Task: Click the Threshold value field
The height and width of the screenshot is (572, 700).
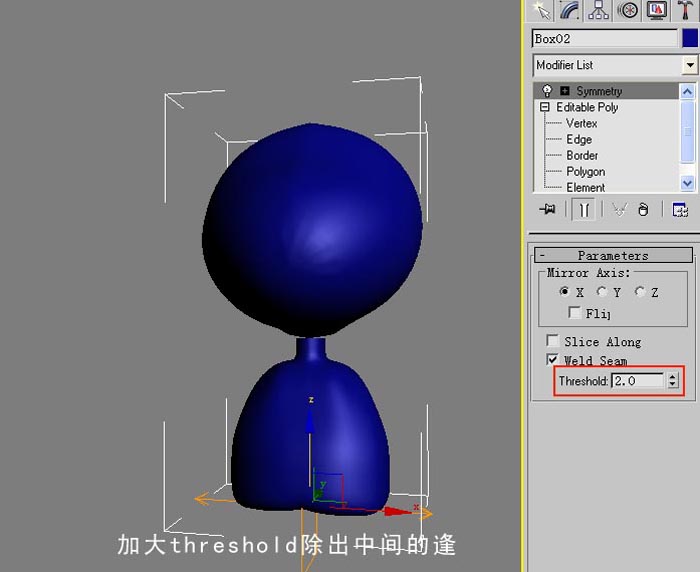Action: click(638, 381)
